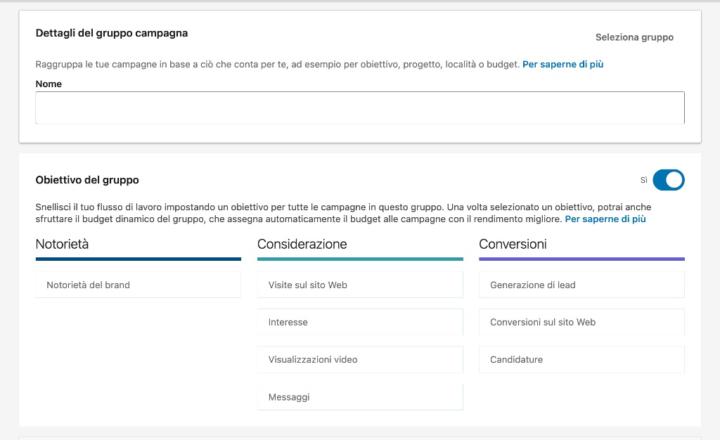Click the Notorietà column heading
Viewport: 720px width, 440px height.
coord(65,244)
